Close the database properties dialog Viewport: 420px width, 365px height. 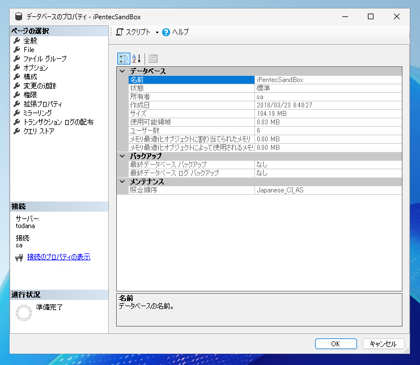[x=396, y=16]
